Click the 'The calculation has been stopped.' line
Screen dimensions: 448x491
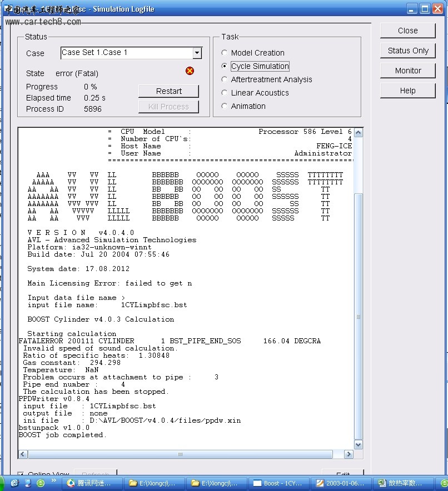pos(96,392)
